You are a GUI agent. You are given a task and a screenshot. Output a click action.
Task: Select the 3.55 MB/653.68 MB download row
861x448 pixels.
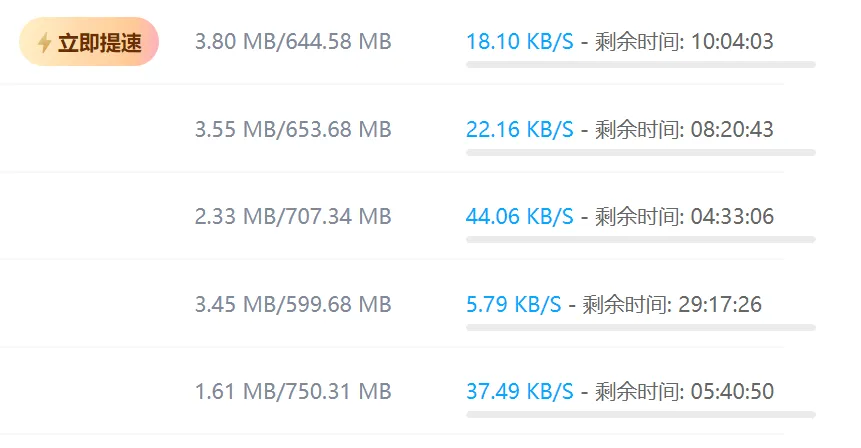pyautogui.click(x=392, y=129)
